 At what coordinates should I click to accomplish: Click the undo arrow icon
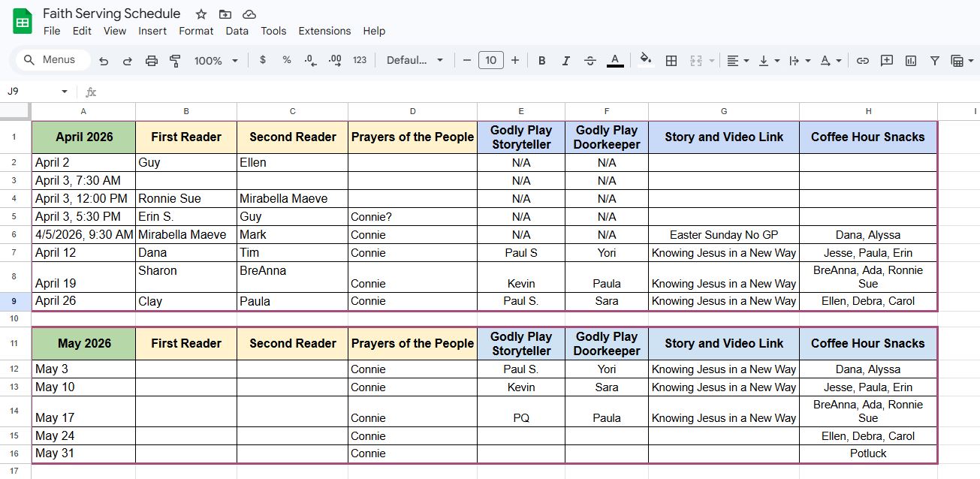pyautogui.click(x=104, y=61)
